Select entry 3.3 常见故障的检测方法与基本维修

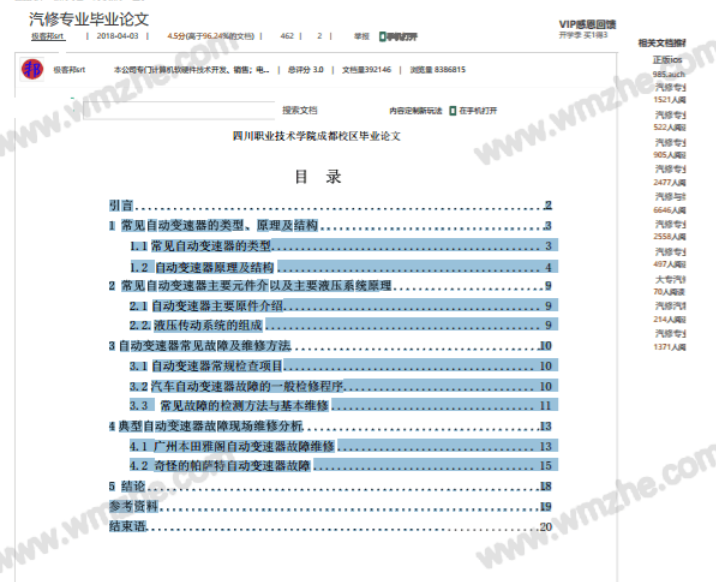point(343,405)
